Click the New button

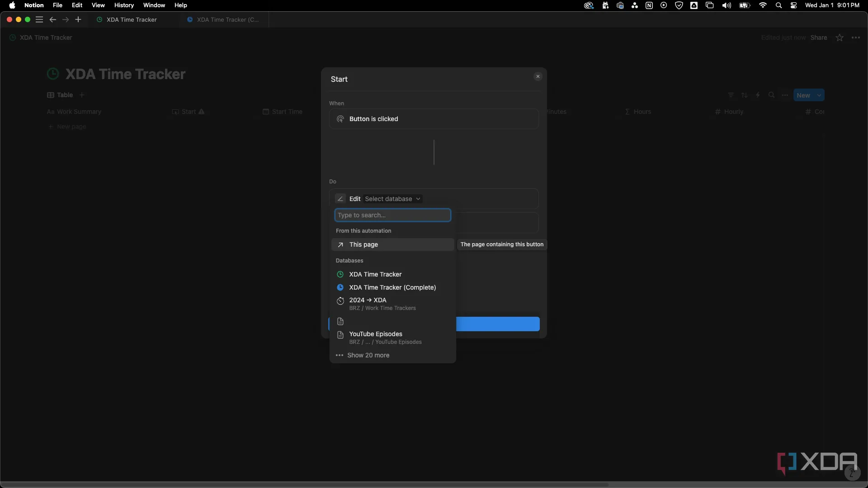click(x=803, y=95)
